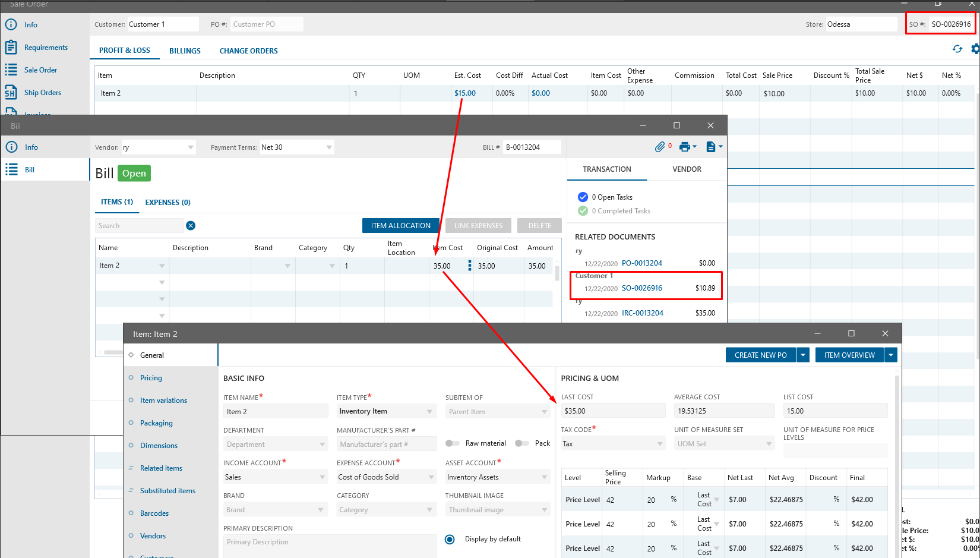The width and height of the screenshot is (980, 558).
Task: Click the three-dot menu beside Item Cost
Action: click(469, 266)
